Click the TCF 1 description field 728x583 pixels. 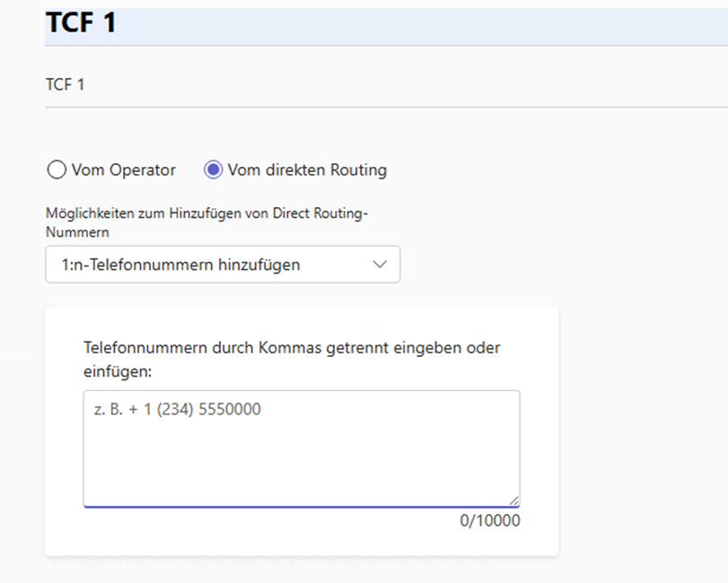[386, 84]
